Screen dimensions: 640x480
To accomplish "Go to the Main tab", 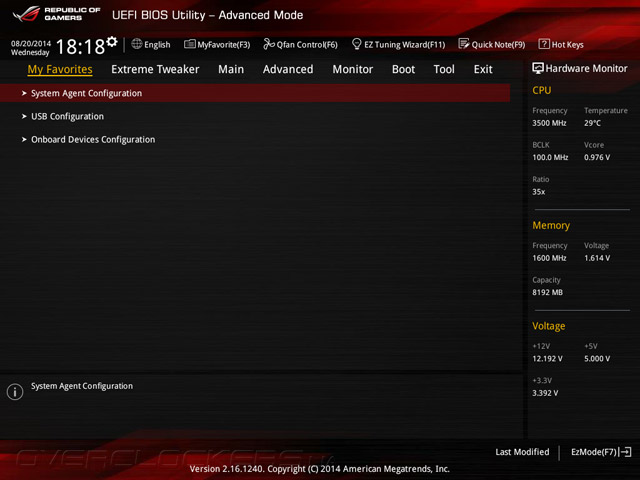I will pyautogui.click(x=231, y=69).
